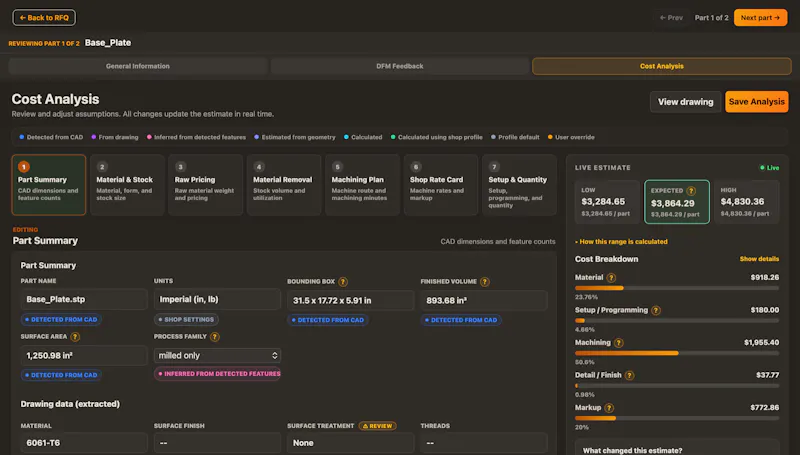Open step 7 Setup & Quantity card
Screen dimensions: 800x455
pos(519,185)
